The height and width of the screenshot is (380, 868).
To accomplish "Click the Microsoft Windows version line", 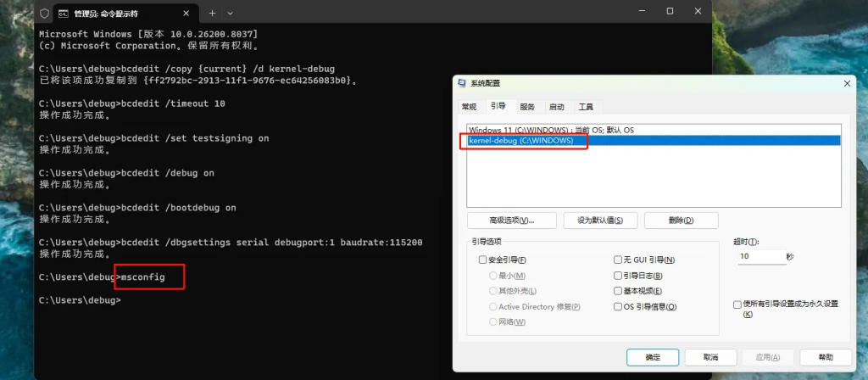I will (x=148, y=34).
